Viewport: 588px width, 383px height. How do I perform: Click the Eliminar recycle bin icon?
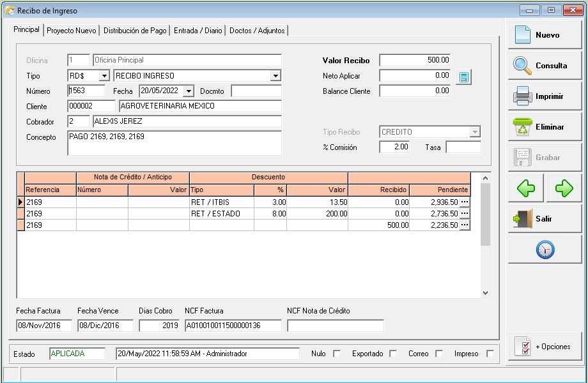point(545,127)
